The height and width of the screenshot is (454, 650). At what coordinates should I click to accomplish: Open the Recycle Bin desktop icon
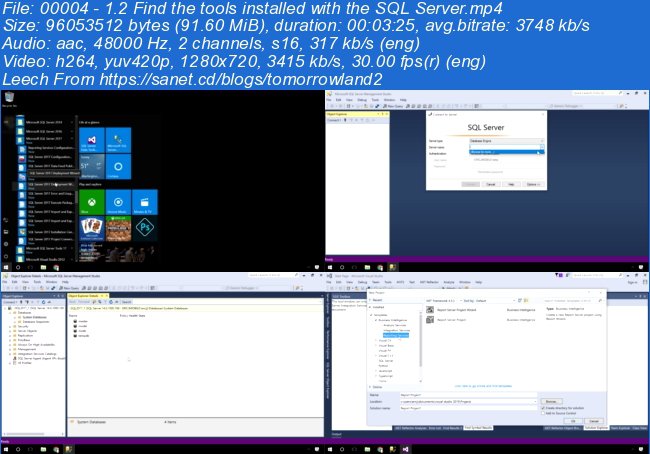tap(10, 97)
